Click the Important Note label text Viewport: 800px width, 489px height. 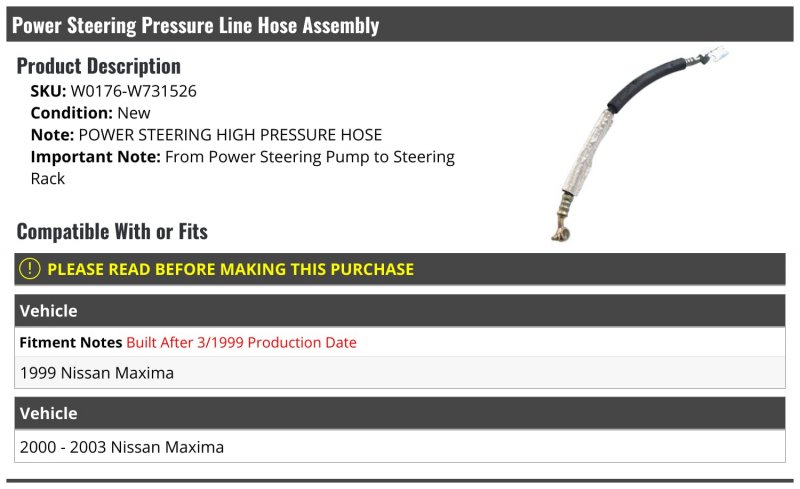pos(95,157)
